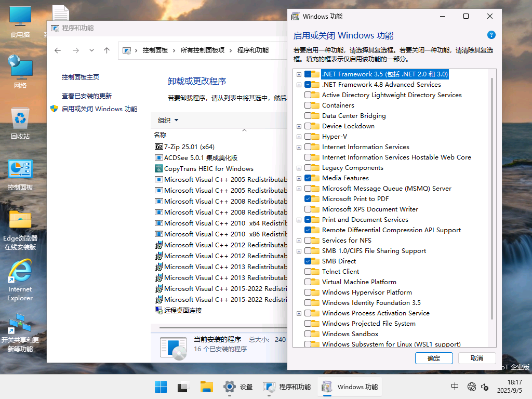Open File Explorer from the taskbar
This screenshot has height=399, width=532.
206,387
